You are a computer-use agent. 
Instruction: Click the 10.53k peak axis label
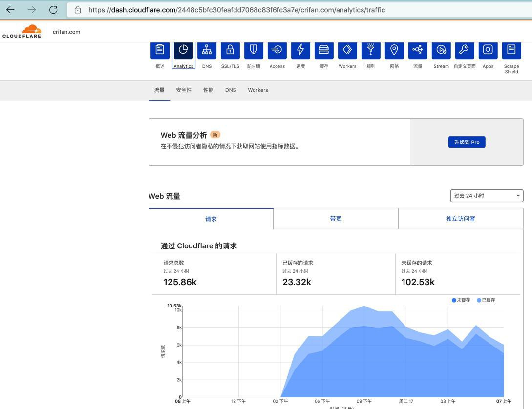coord(174,306)
